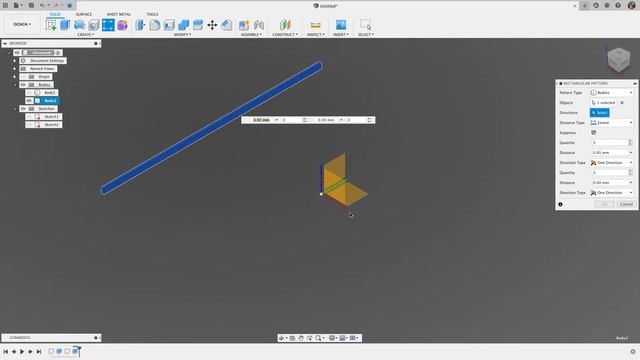The height and width of the screenshot is (360, 640).
Task: Click the Undo arrow icon
Action: pyautogui.click(x=43, y=6)
